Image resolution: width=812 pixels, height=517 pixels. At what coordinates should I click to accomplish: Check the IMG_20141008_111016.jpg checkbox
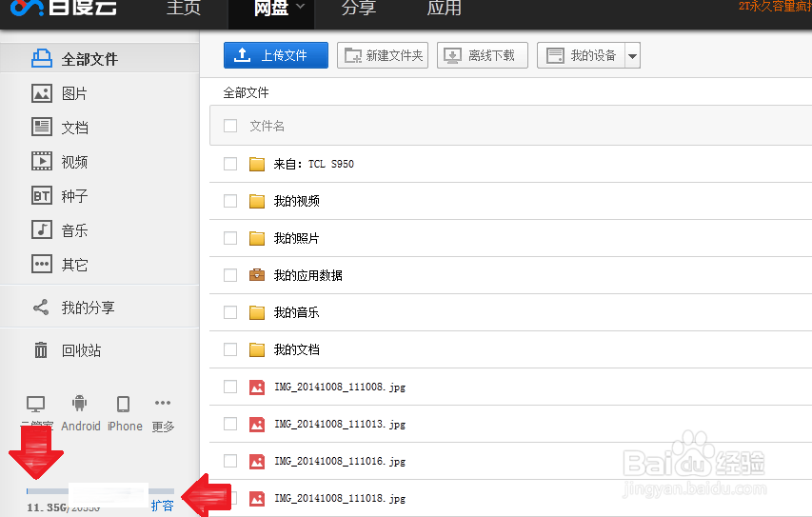(x=230, y=461)
